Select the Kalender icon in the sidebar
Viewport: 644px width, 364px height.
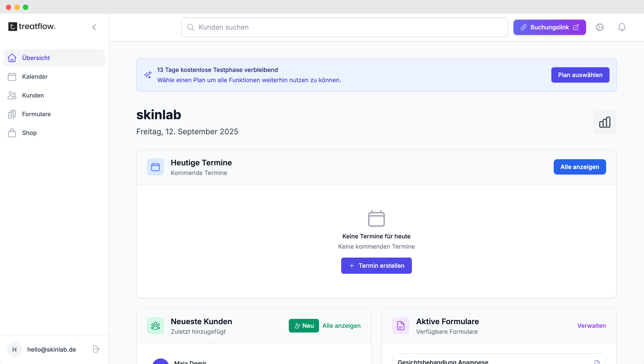(x=11, y=76)
